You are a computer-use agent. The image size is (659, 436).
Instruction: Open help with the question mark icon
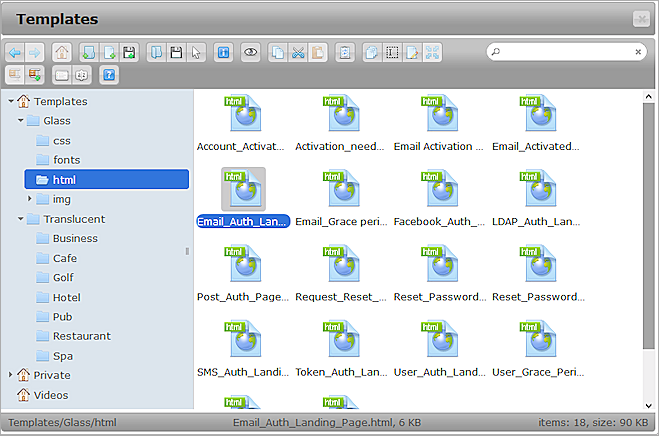tap(109, 74)
